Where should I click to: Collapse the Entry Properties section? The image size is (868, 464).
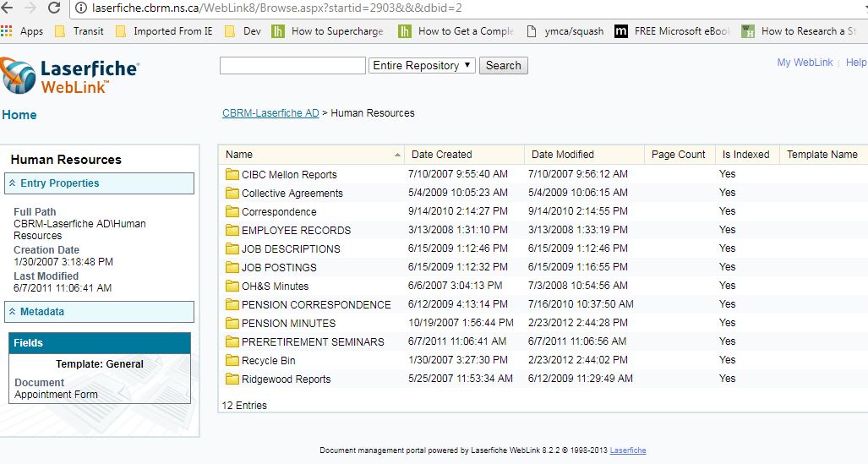click(x=14, y=183)
